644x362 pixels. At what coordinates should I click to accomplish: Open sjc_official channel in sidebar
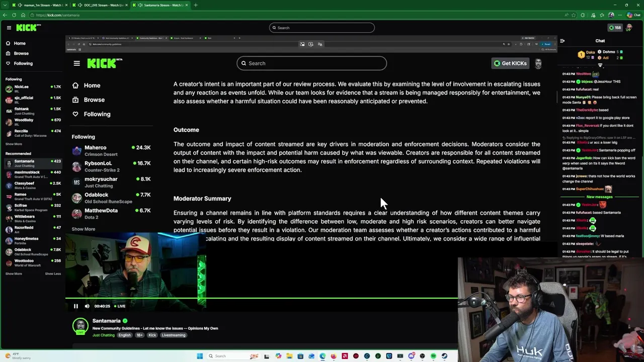33,99
